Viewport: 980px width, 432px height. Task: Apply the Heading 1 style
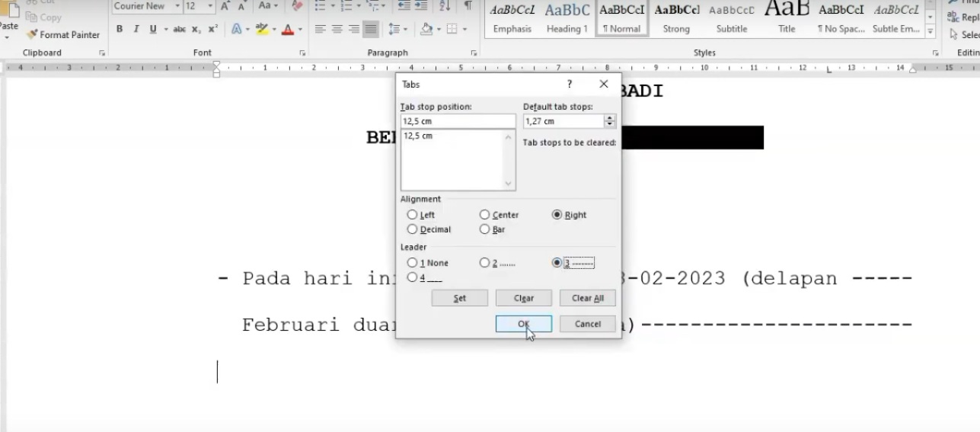(567, 18)
